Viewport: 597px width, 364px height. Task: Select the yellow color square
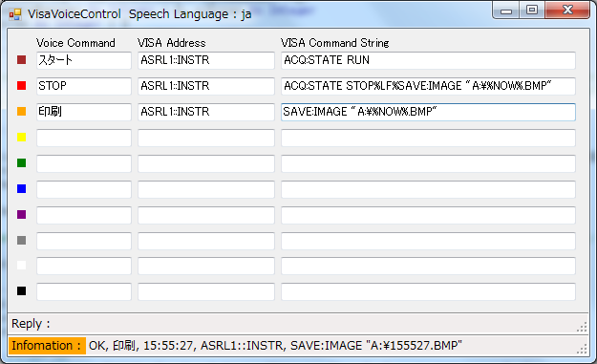click(22, 137)
